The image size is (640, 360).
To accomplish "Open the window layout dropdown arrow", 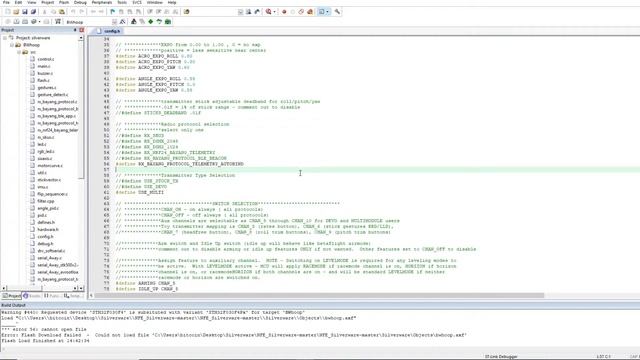I will [x=327, y=12].
